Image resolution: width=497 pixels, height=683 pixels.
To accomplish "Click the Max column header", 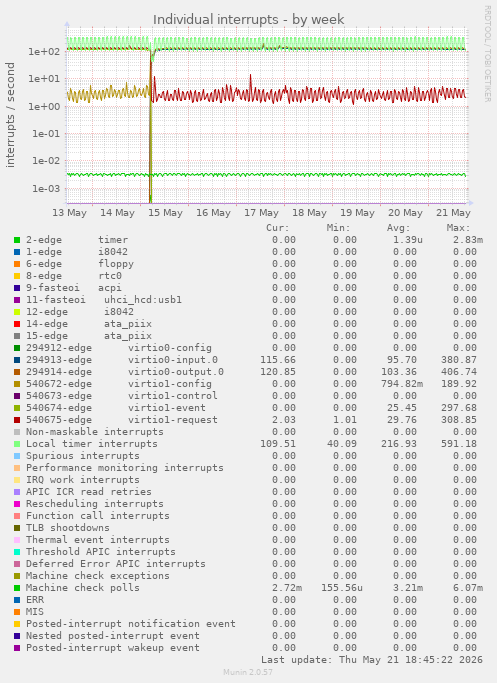I will (458, 228).
